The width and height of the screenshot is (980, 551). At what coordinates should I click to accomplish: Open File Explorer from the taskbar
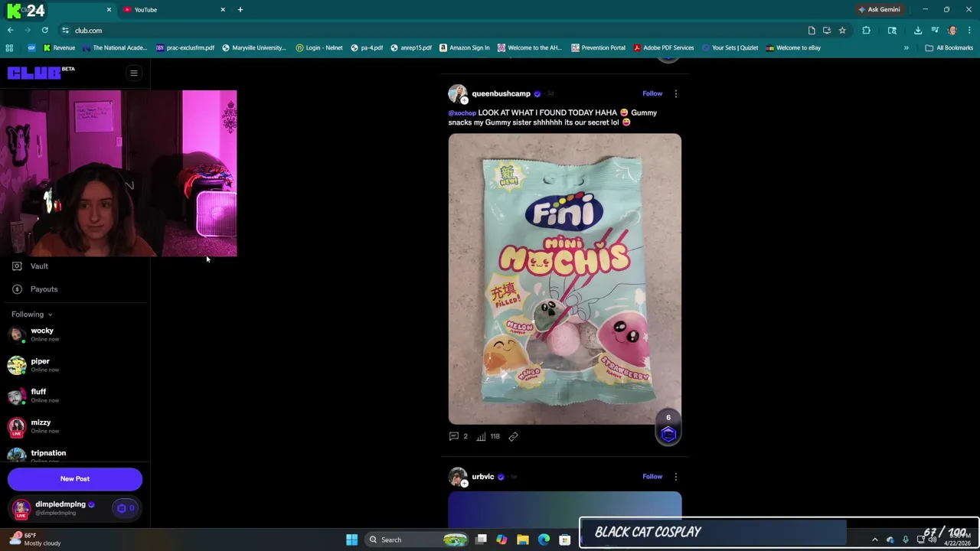point(523,540)
